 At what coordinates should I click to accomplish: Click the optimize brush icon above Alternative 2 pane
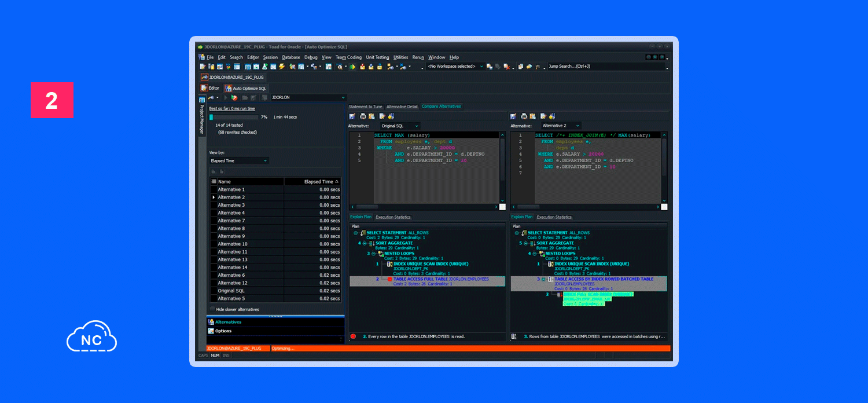coord(552,116)
